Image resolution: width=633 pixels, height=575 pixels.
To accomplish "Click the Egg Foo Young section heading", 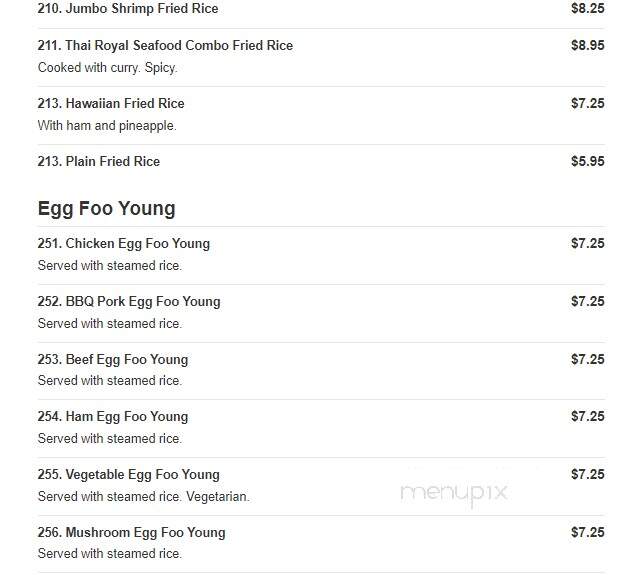I will 107,209.
